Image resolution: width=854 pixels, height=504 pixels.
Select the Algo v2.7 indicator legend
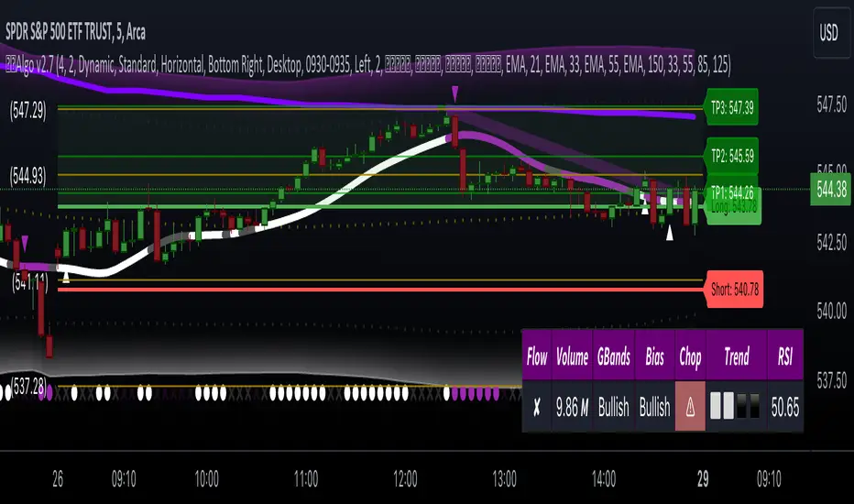368,65
